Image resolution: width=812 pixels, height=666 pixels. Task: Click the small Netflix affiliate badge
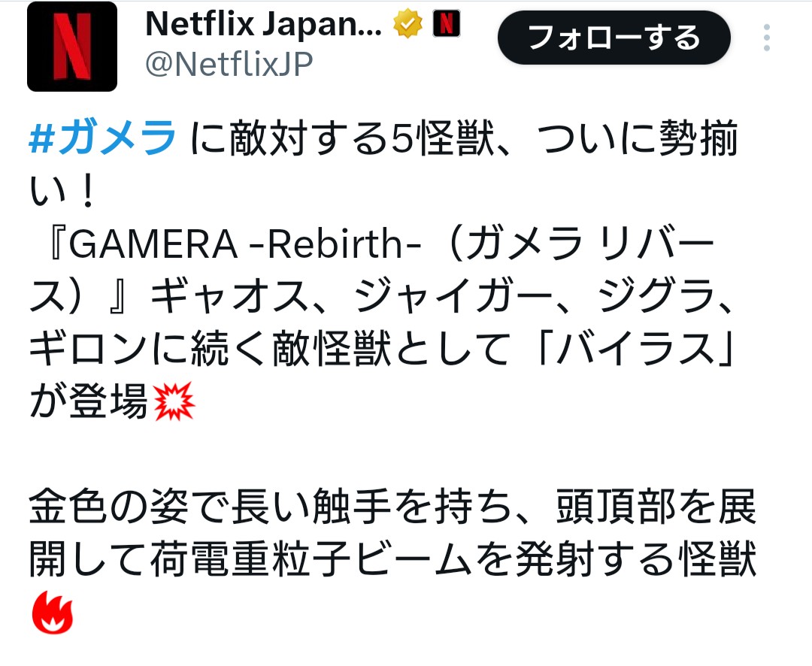447,23
